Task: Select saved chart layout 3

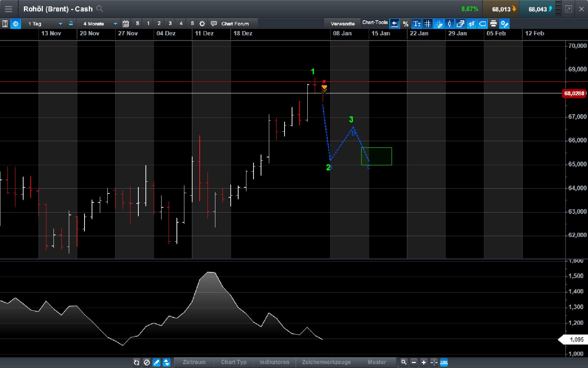Action: click(170, 24)
